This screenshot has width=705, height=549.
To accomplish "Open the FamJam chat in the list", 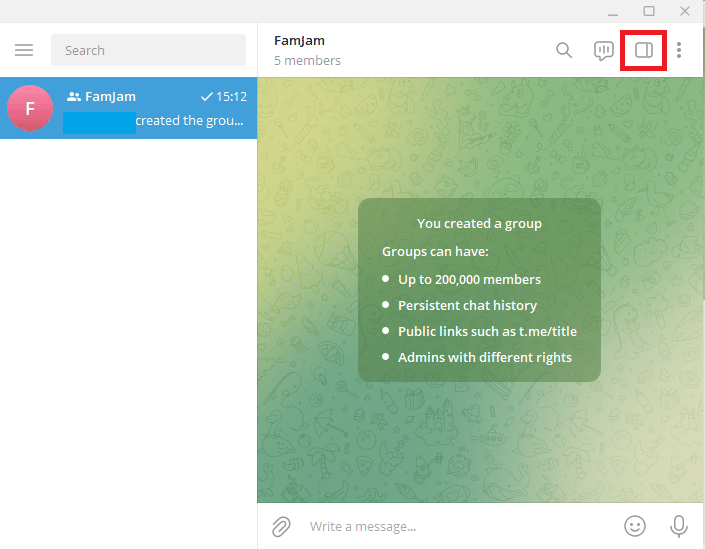I will click(x=129, y=108).
